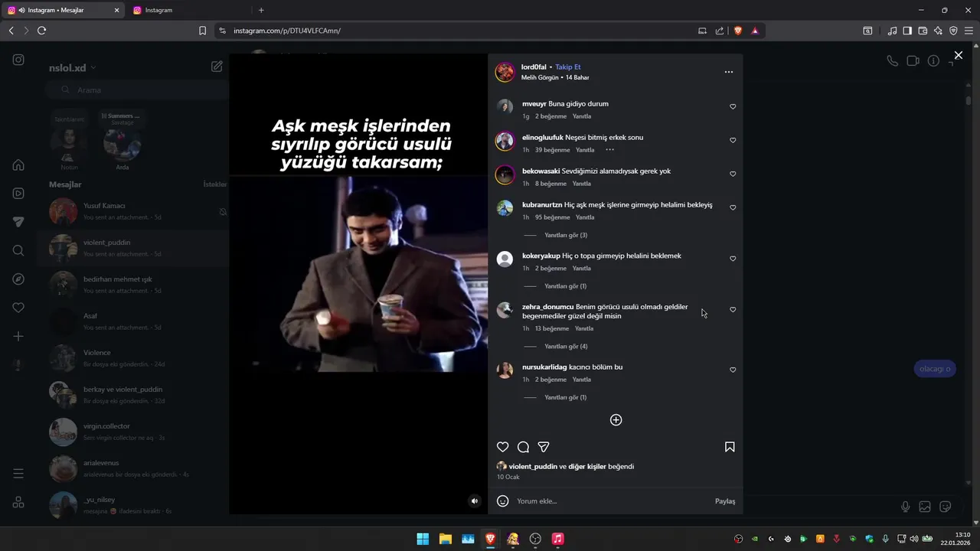This screenshot has height=551, width=980.
Task: Open File Explorer from the taskbar
Action: (x=445, y=539)
